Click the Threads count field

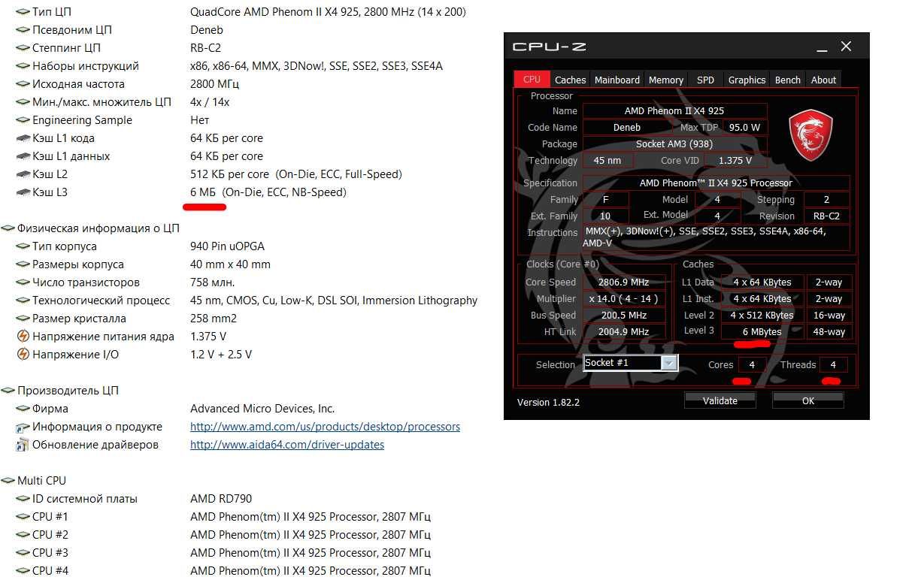pyautogui.click(x=833, y=364)
